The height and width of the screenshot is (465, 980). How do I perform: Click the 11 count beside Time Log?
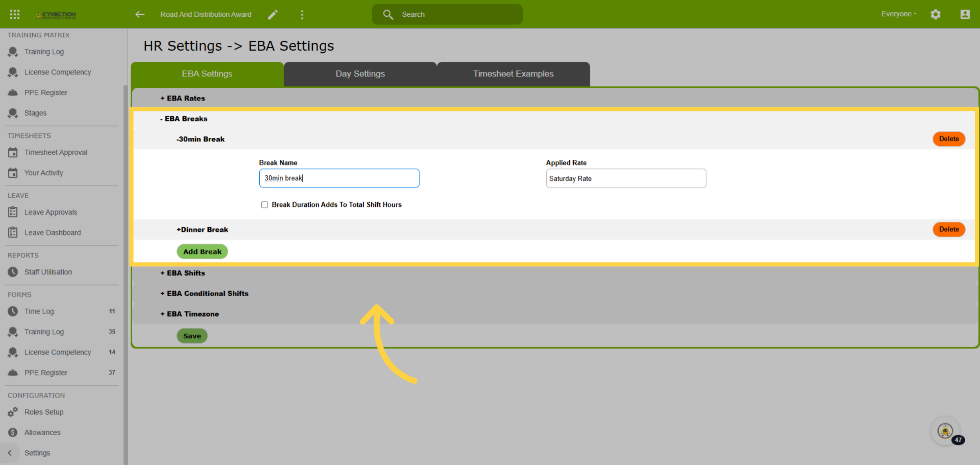click(112, 311)
